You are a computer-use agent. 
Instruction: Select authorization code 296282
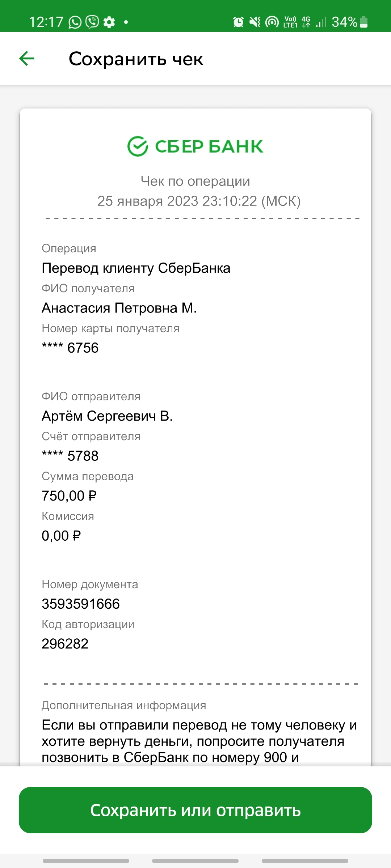click(x=65, y=643)
